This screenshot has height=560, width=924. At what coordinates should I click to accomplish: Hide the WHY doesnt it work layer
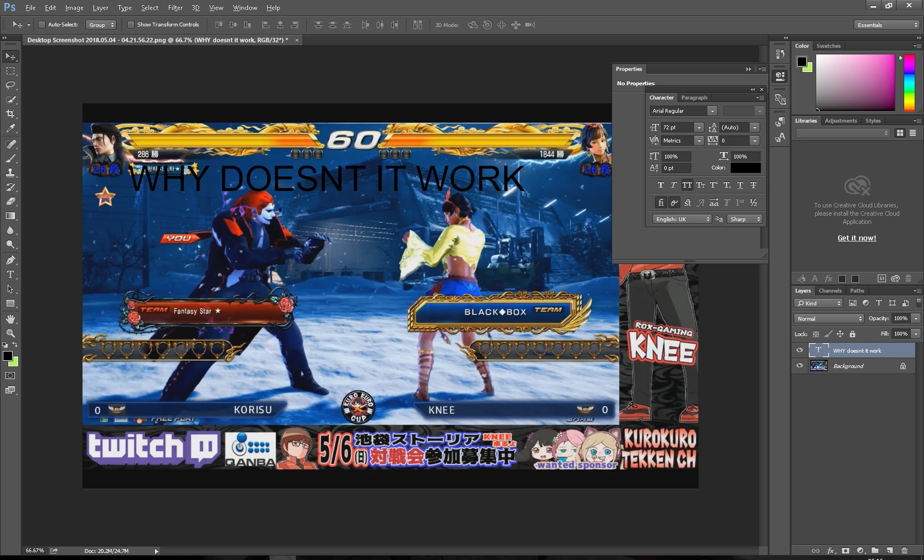tap(800, 350)
